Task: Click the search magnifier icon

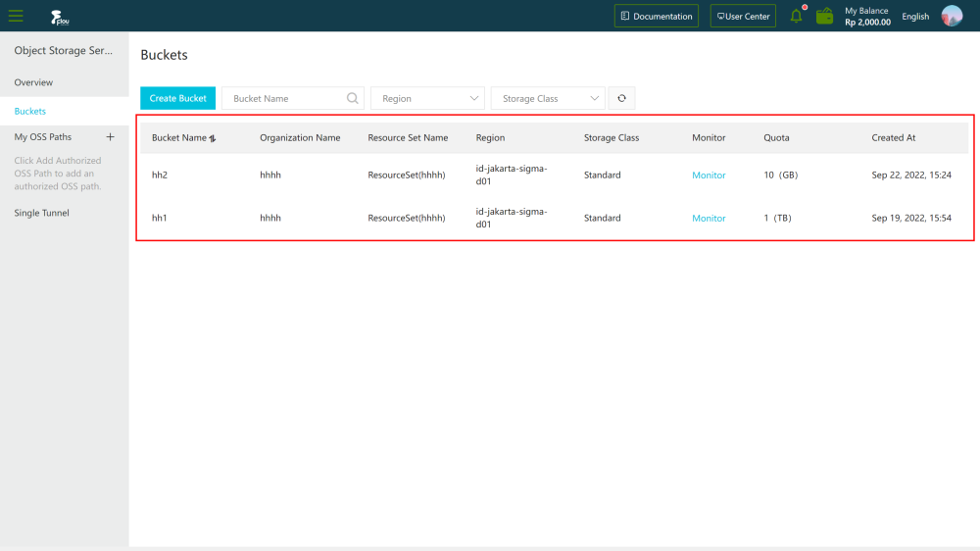Action: click(353, 98)
